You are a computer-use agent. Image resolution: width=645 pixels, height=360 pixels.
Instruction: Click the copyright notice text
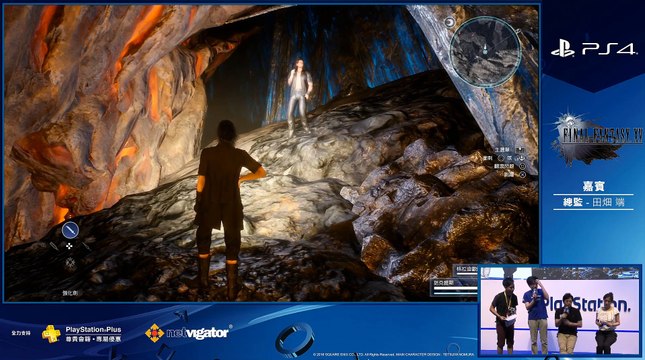pos(393,354)
